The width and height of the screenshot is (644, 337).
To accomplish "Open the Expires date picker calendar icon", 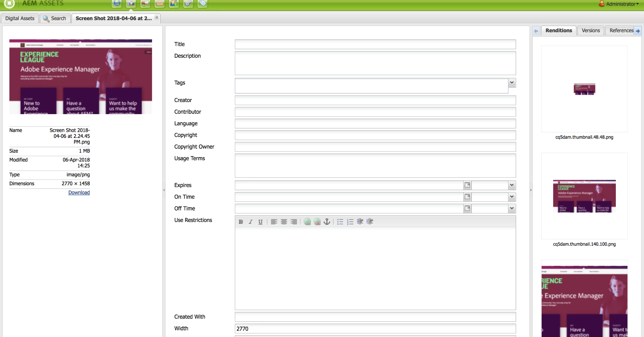I will tap(467, 185).
